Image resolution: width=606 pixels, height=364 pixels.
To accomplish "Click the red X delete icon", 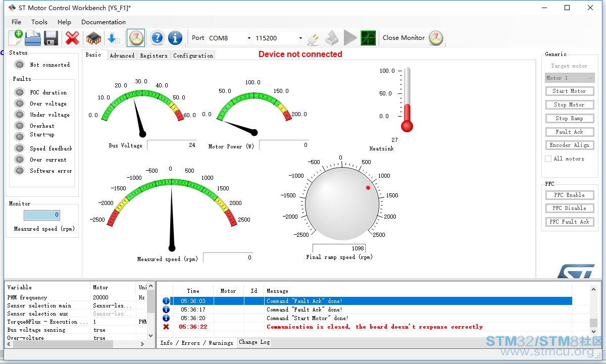I will 73,38.
